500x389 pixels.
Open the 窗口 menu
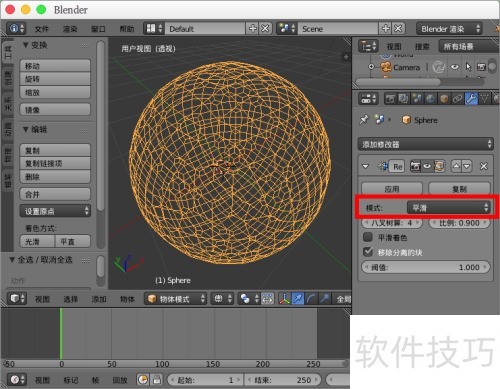(x=98, y=29)
